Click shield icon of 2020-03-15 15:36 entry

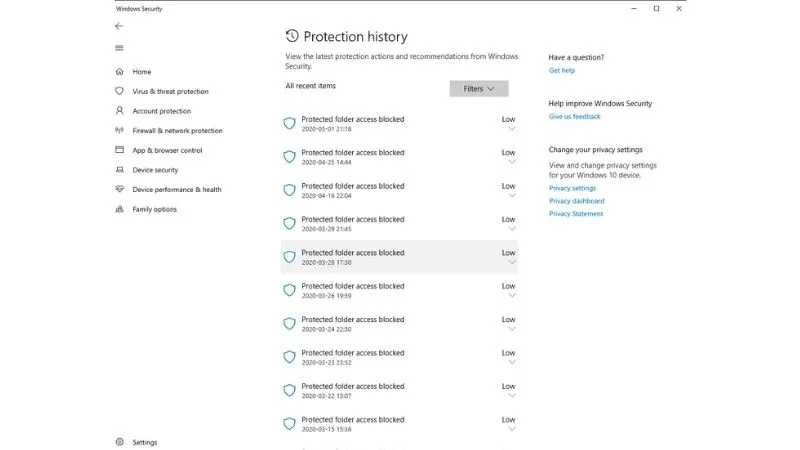point(289,423)
